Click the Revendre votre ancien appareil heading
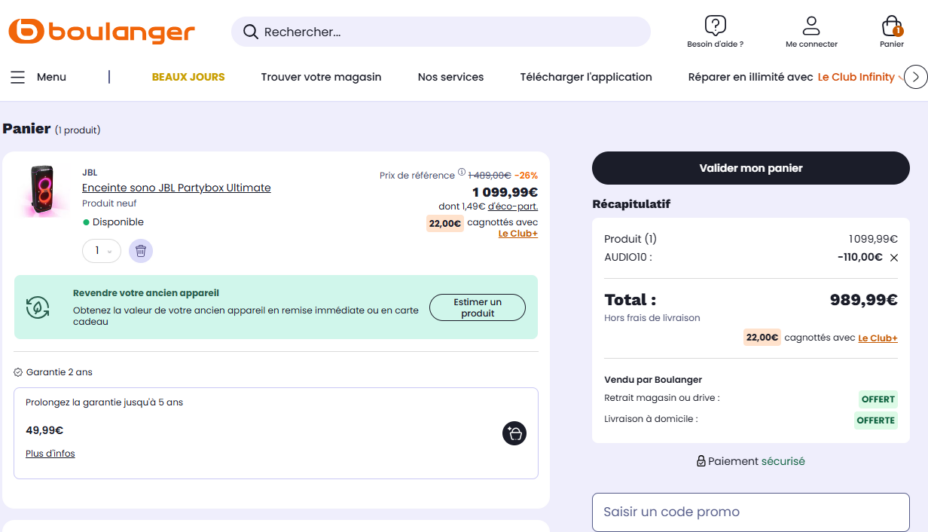The image size is (928, 532). [146, 293]
